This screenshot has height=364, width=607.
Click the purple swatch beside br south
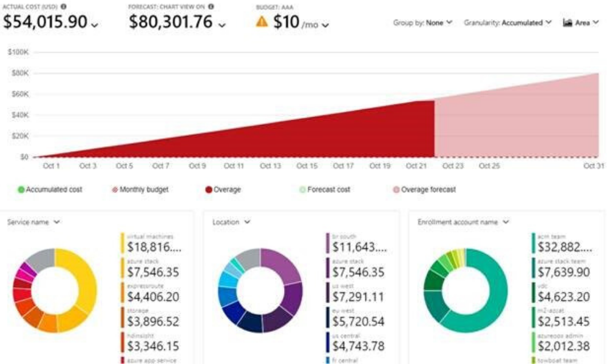328,243
